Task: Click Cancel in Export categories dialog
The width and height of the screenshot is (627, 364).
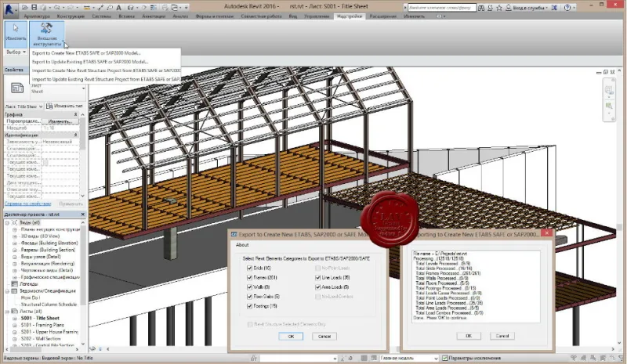Action: [324, 337]
